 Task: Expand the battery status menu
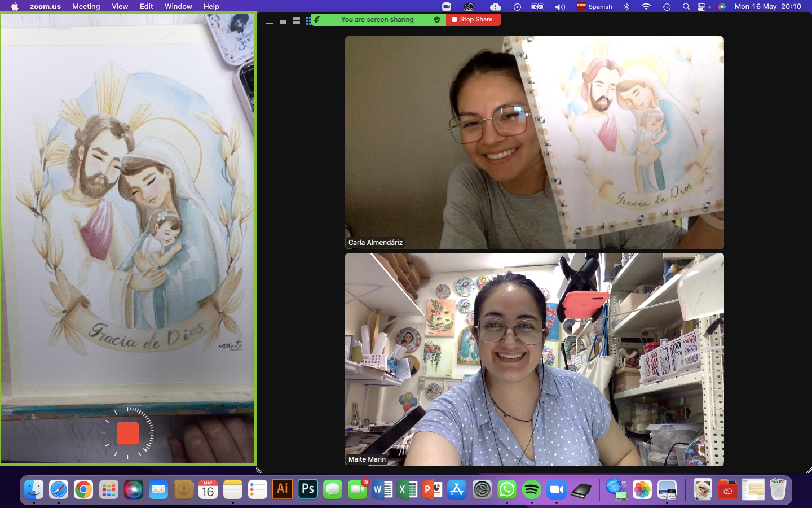(x=538, y=7)
